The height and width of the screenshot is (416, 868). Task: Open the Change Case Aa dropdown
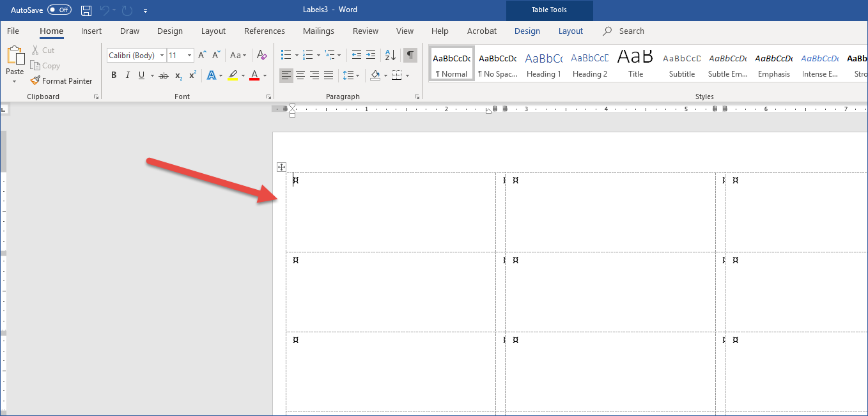(x=238, y=56)
